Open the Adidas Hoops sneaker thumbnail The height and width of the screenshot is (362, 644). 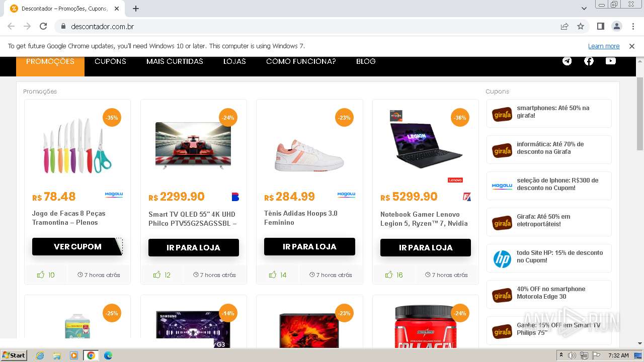coord(309,146)
